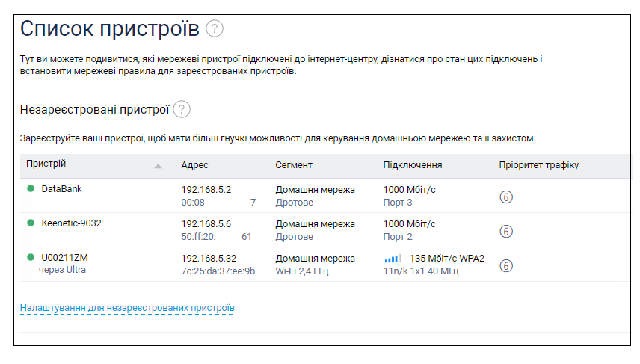640x364 pixels.
Task: Click traffic priority icon for U00211ZM
Action: (506, 265)
